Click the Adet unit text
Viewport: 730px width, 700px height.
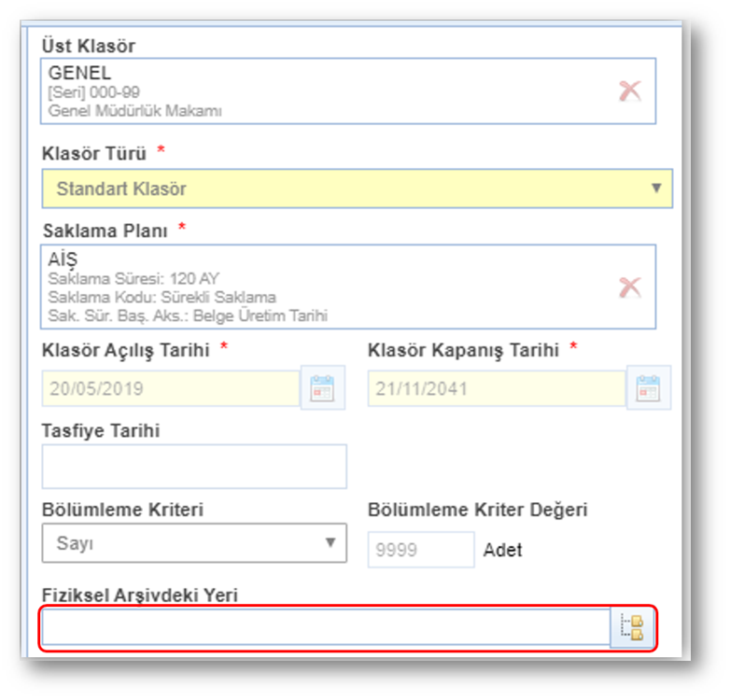(502, 550)
